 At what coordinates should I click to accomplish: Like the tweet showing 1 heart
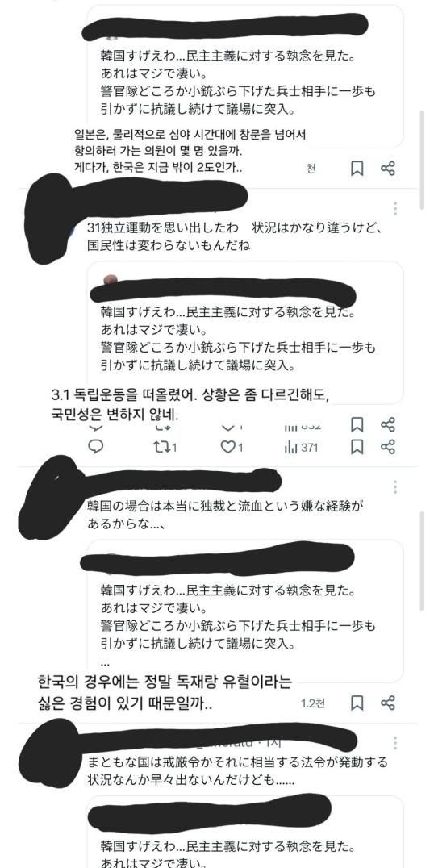click(232, 447)
